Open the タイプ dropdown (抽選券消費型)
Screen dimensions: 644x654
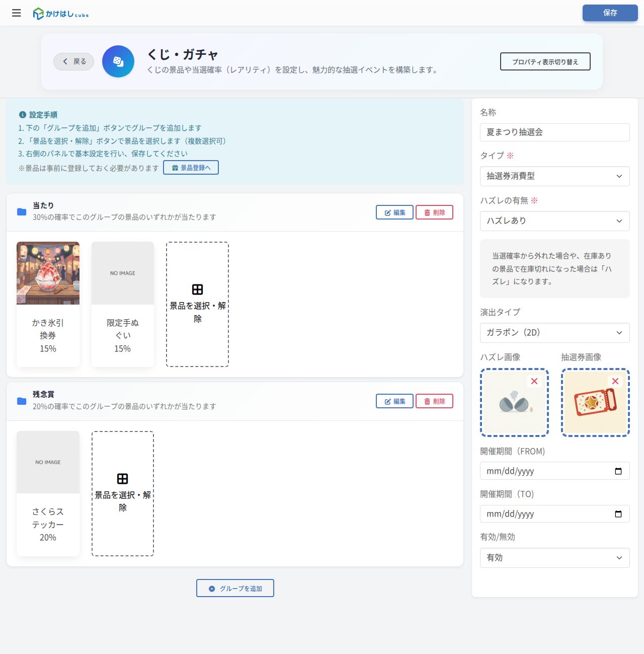tap(555, 176)
